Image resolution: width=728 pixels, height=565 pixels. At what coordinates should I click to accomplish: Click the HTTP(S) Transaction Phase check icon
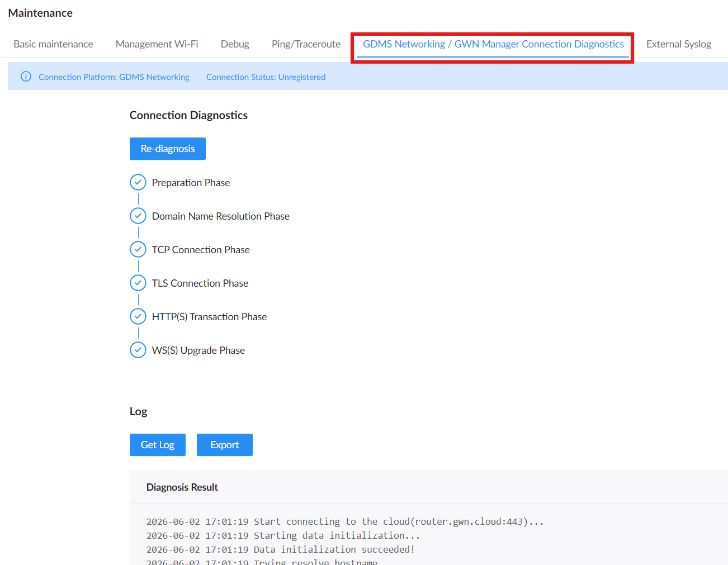(x=138, y=316)
